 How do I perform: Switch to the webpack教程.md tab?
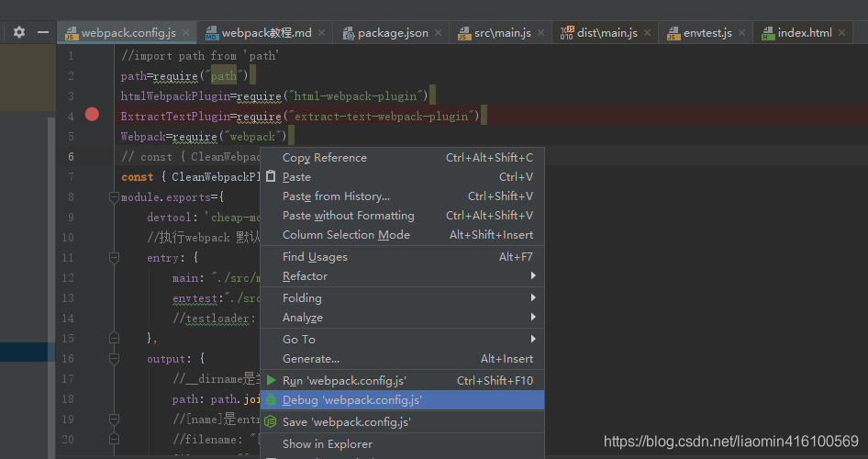pyautogui.click(x=266, y=33)
